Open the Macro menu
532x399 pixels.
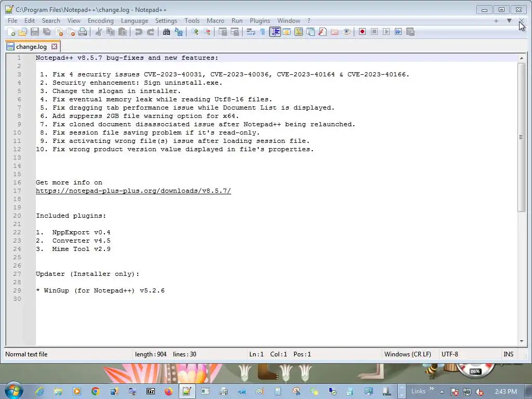point(216,21)
